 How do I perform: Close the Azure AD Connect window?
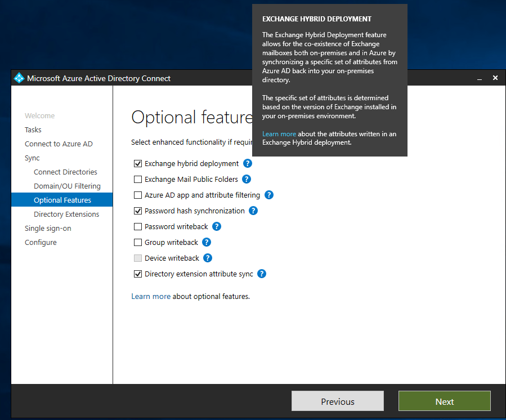495,78
